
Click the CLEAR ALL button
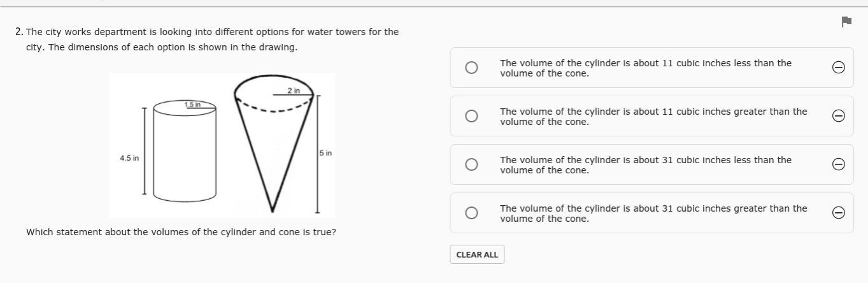(x=477, y=254)
